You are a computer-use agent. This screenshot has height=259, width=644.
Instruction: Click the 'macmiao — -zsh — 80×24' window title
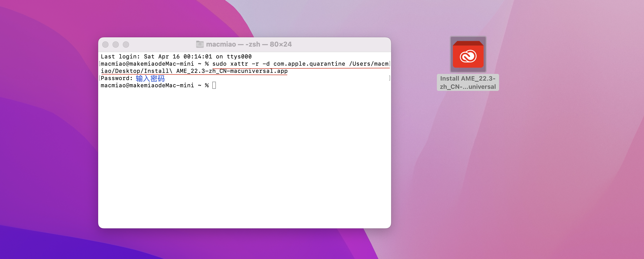(x=249, y=44)
